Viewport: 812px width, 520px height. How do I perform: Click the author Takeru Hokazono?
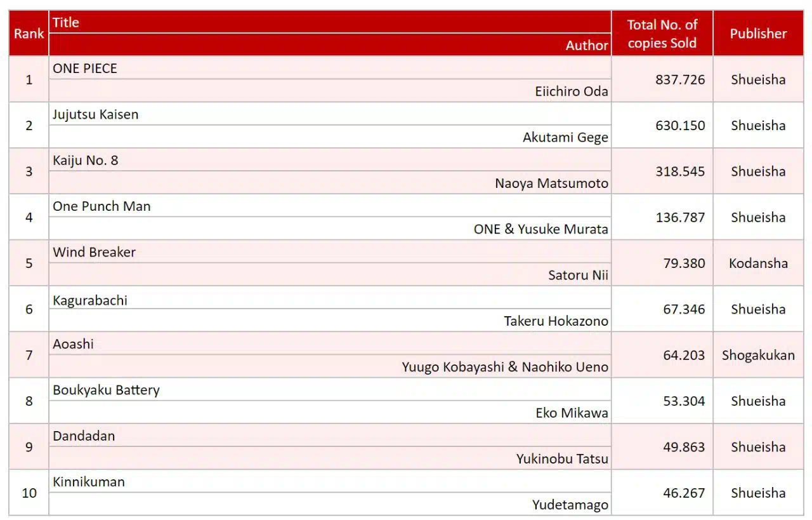pyautogui.click(x=556, y=321)
